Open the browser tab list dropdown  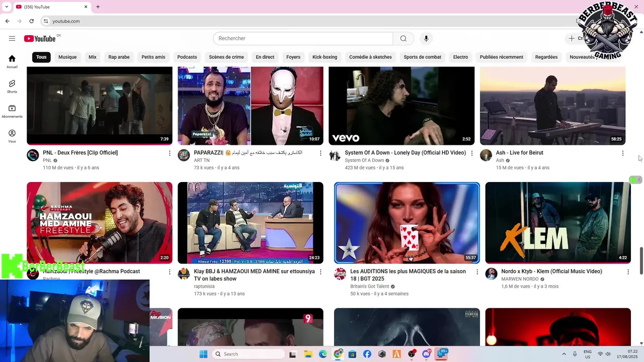(x=7, y=7)
